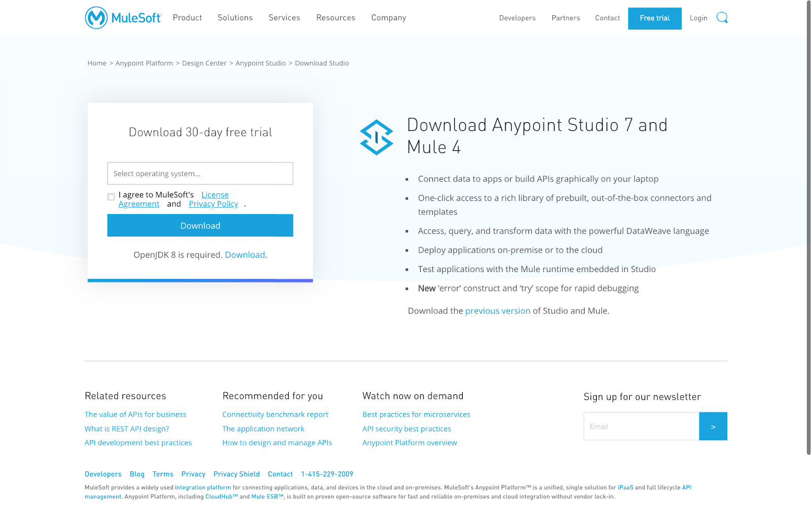Click the Free trial button

click(655, 18)
